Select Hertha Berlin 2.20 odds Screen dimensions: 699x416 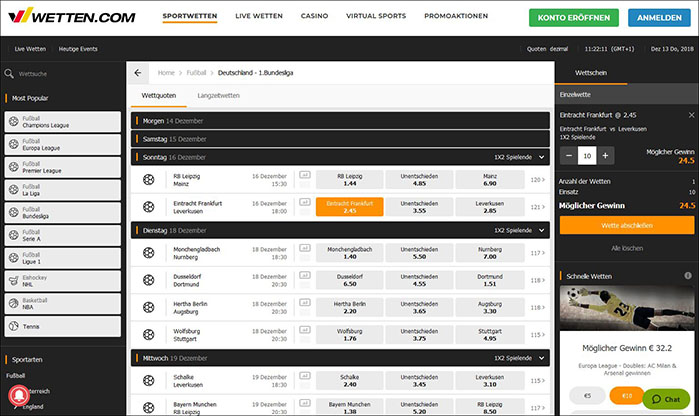click(x=350, y=307)
